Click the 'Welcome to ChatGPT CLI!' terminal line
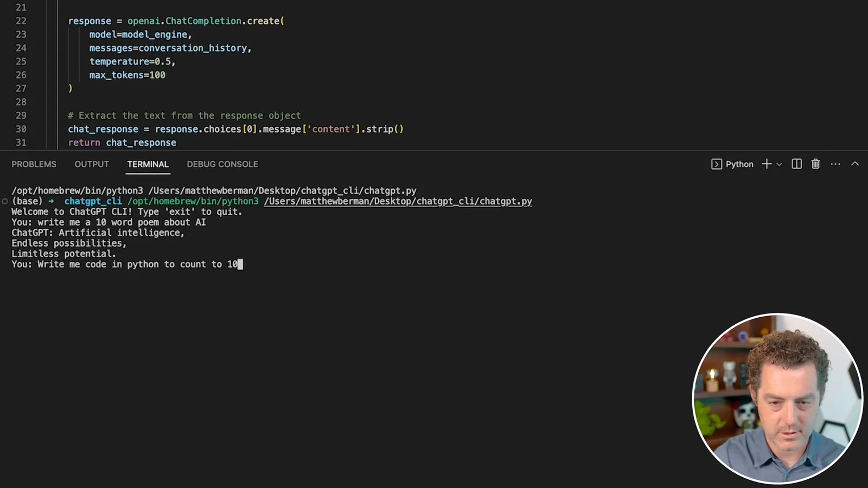The image size is (868, 488). tap(127, 211)
